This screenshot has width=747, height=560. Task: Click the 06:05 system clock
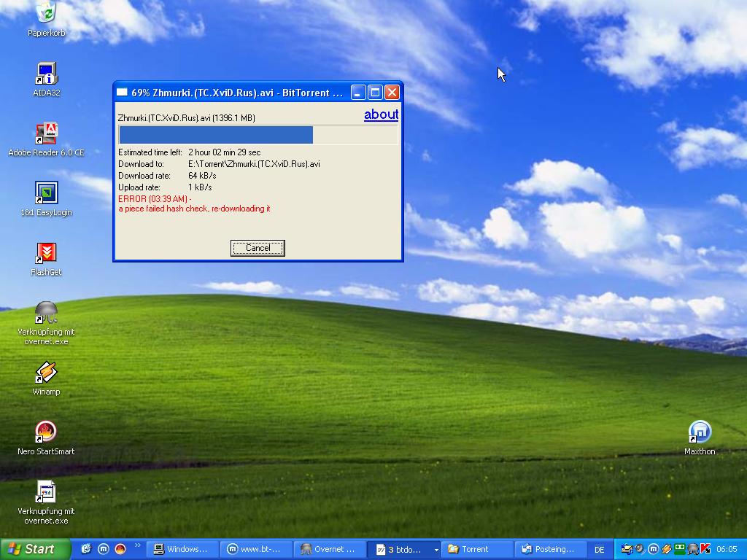click(x=726, y=550)
